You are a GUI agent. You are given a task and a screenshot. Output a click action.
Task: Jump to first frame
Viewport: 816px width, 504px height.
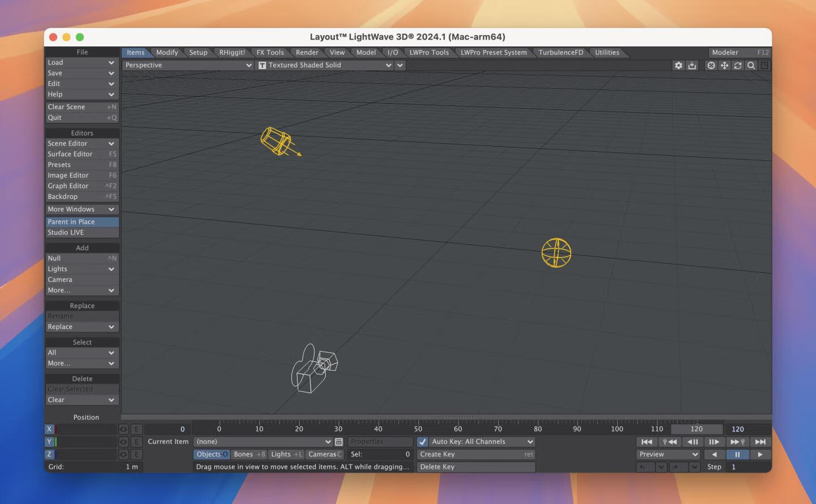click(x=647, y=442)
